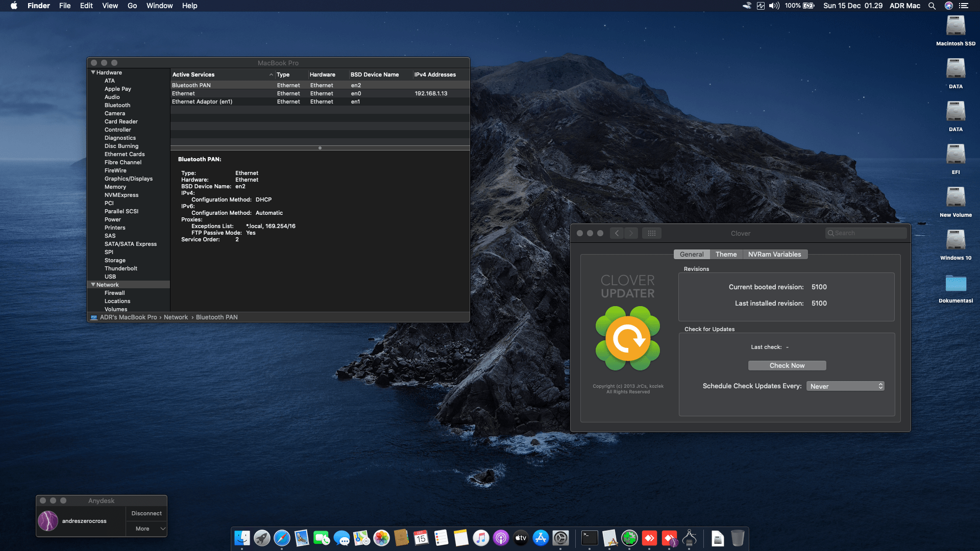Click Show All grid button in Clover
980x551 pixels.
(652, 233)
